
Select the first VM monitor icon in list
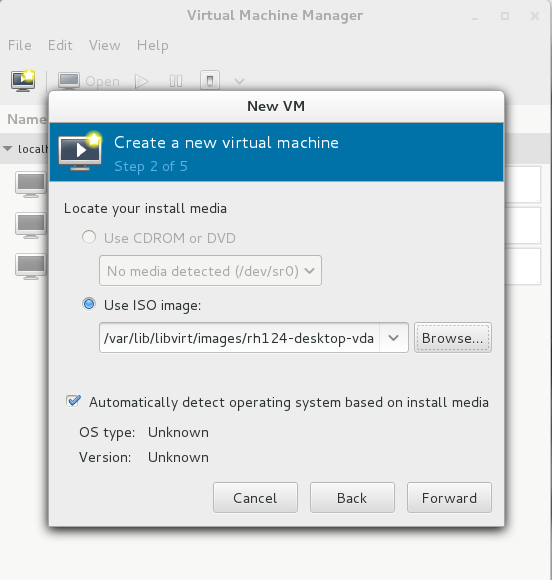(31, 184)
